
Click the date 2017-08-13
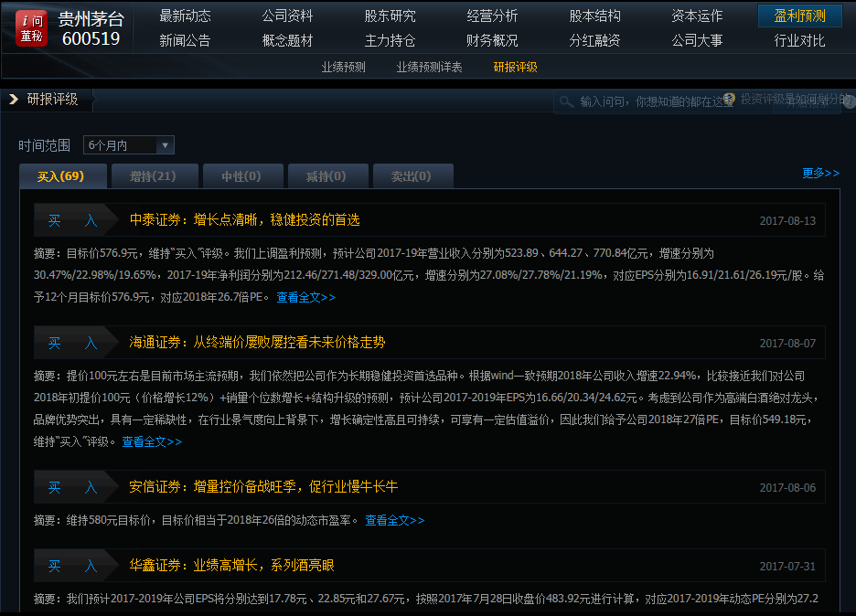coord(787,221)
